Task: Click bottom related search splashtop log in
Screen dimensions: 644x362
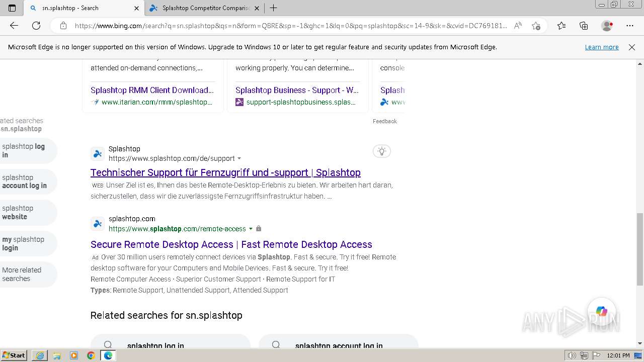Action: pos(170,341)
